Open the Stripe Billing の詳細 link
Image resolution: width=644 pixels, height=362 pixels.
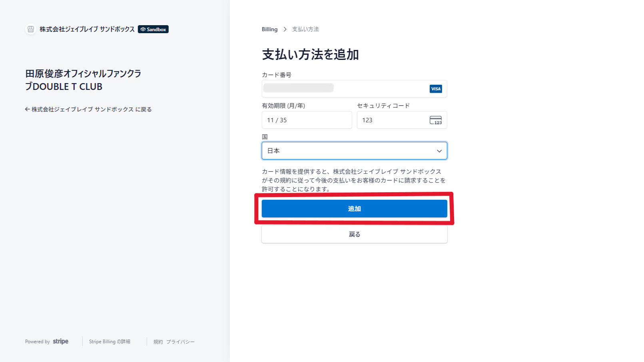click(x=110, y=342)
